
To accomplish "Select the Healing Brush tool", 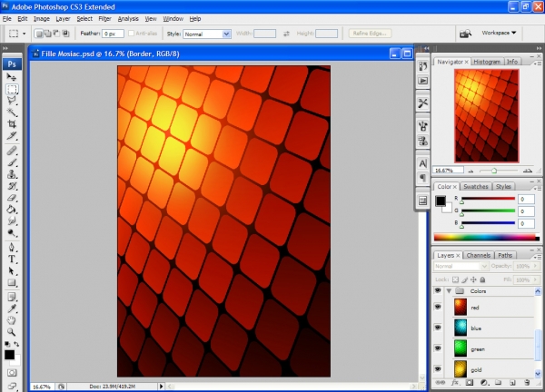I will pyautogui.click(x=12, y=151).
